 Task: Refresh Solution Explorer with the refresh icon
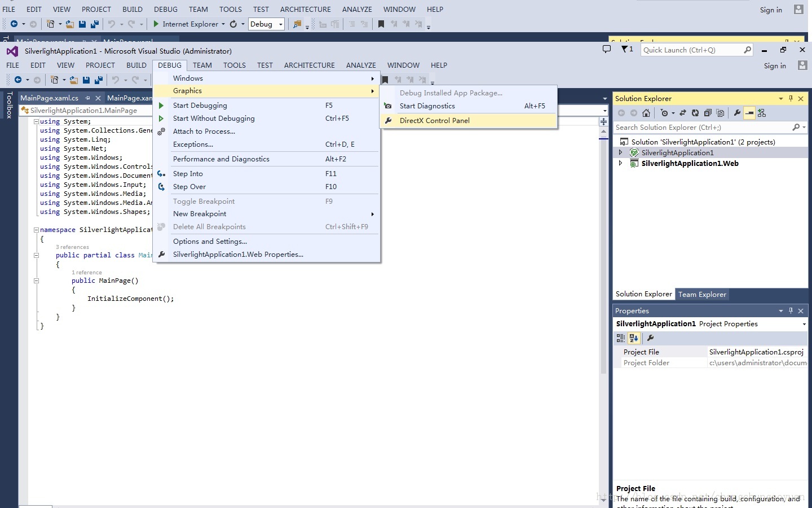click(695, 113)
